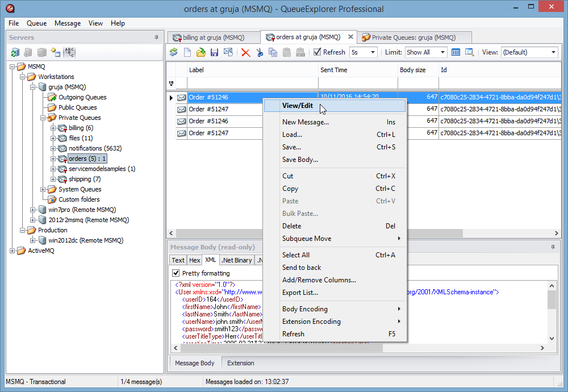Image resolution: width=568 pixels, height=392 pixels.
Task: Select the Hex tab in Message Body
Action: 194,260
